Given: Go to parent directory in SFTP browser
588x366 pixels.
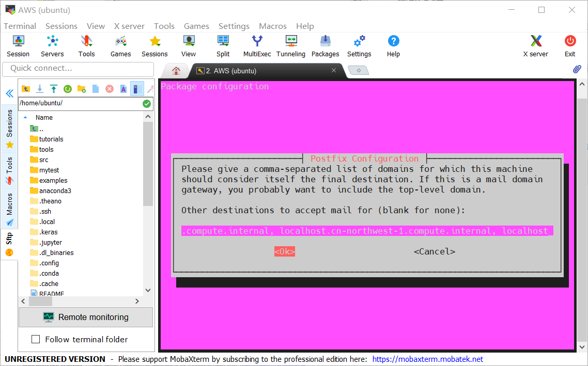Looking at the screenshot, I should click(x=26, y=88).
